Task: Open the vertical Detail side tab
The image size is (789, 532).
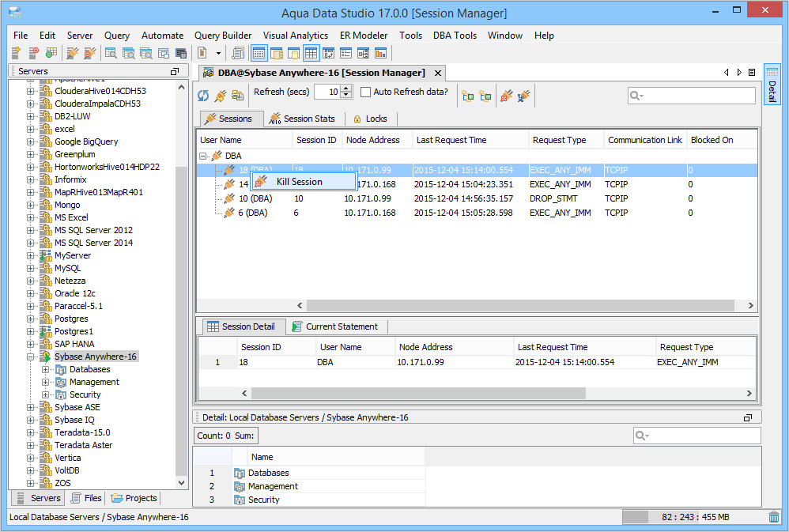Action: point(772,84)
